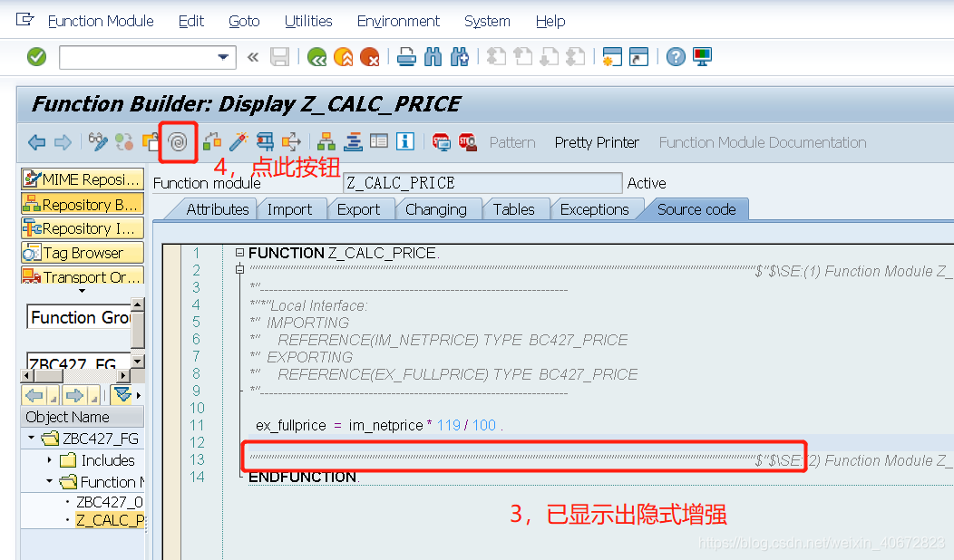Open the MIME Repository button
The image size is (954, 560).
83,179
